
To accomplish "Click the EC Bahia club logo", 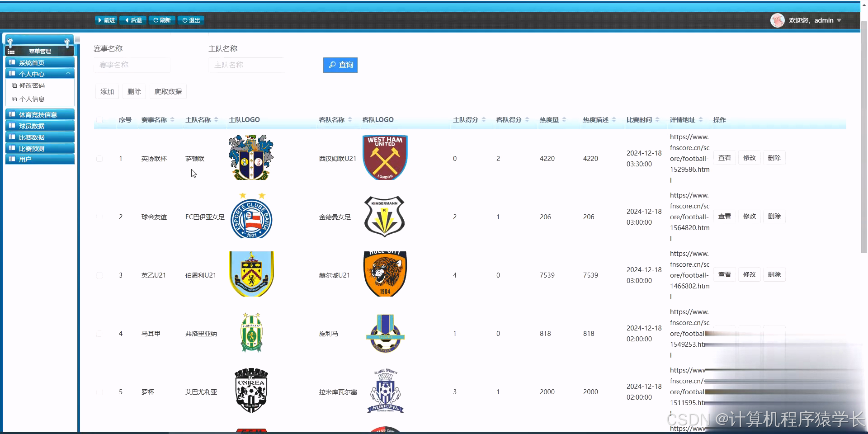I will [251, 216].
